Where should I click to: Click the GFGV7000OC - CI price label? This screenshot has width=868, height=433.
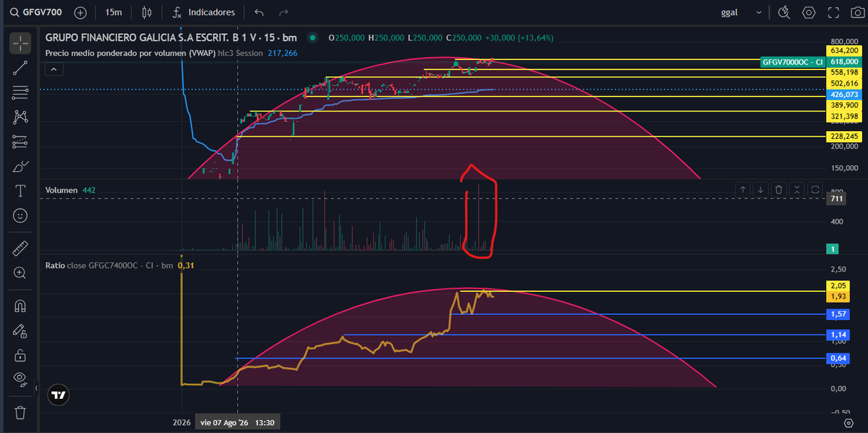pos(793,62)
